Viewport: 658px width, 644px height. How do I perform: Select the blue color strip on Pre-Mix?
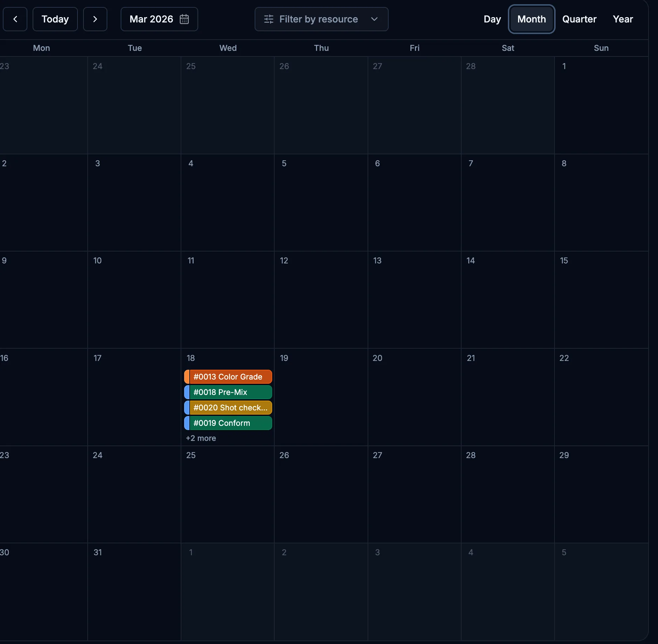point(187,392)
